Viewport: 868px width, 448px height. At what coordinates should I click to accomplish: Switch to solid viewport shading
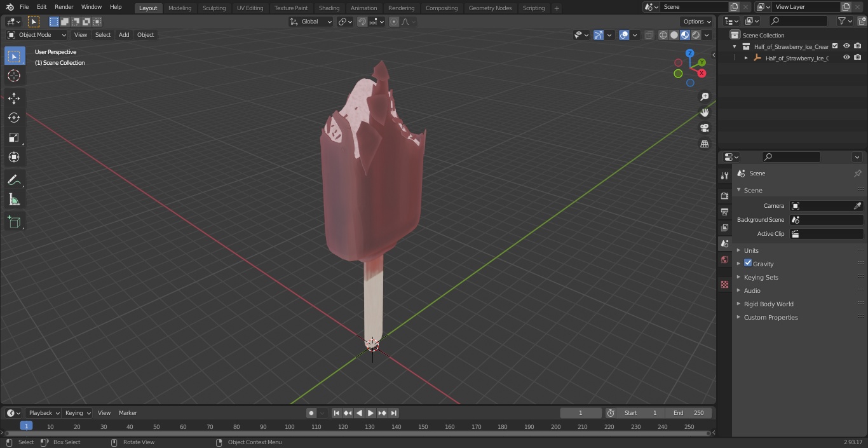674,35
